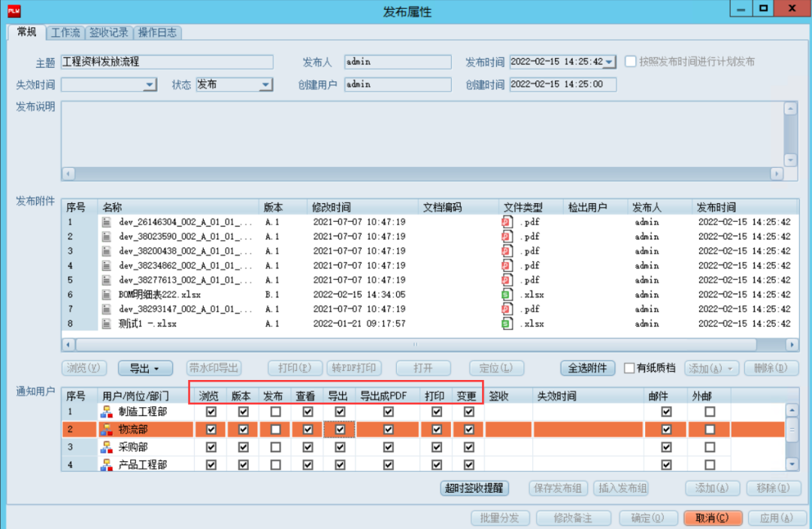Enable the 有纸质档 checkbox
812x529 pixels.
click(629, 369)
